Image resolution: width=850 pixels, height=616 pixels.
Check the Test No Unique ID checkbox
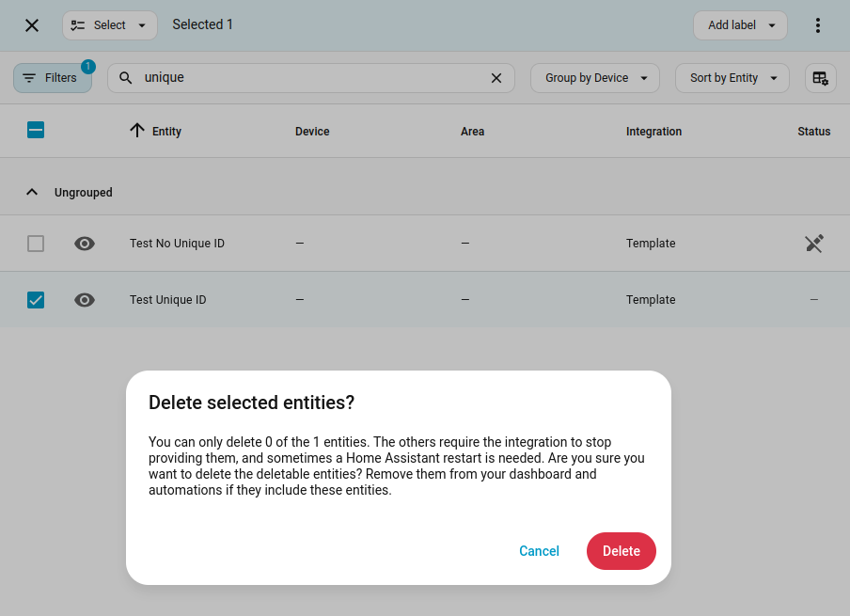point(36,244)
